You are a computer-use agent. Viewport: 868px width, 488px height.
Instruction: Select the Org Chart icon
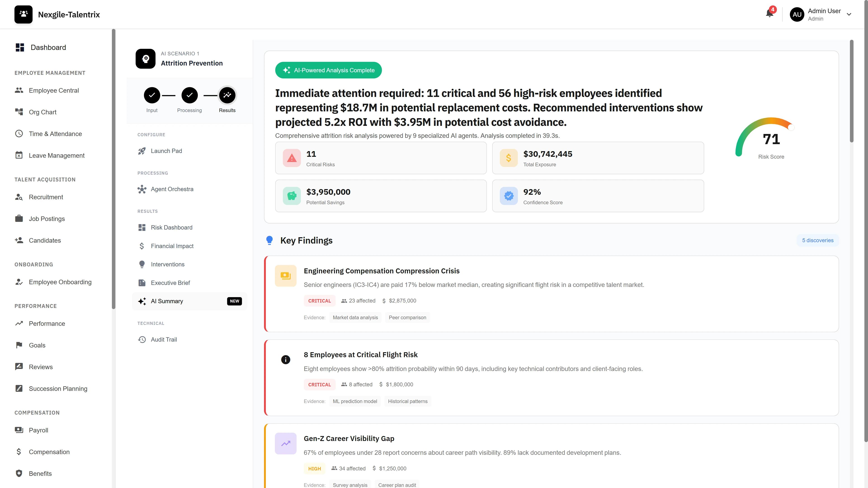click(19, 112)
